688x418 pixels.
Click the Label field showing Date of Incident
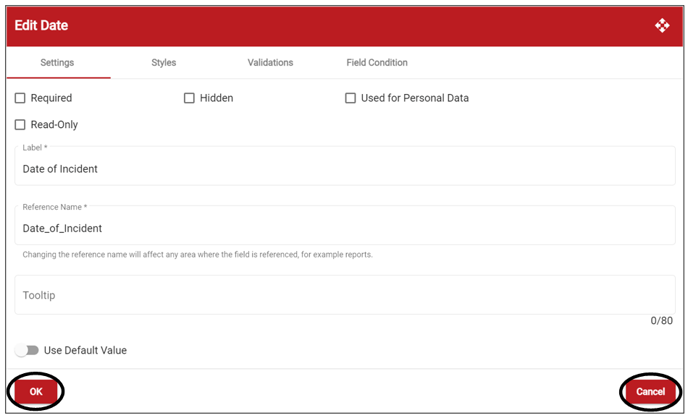[x=345, y=166]
